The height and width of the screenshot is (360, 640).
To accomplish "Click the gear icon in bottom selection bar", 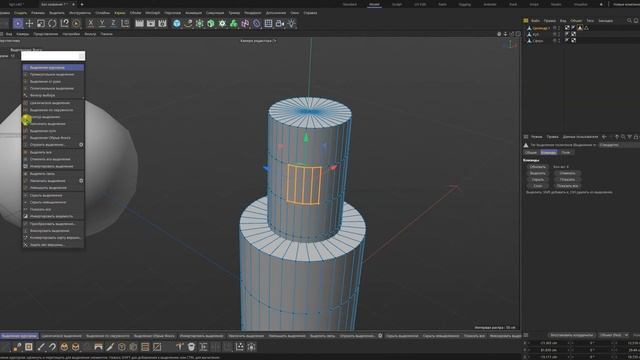I will pos(380,336).
